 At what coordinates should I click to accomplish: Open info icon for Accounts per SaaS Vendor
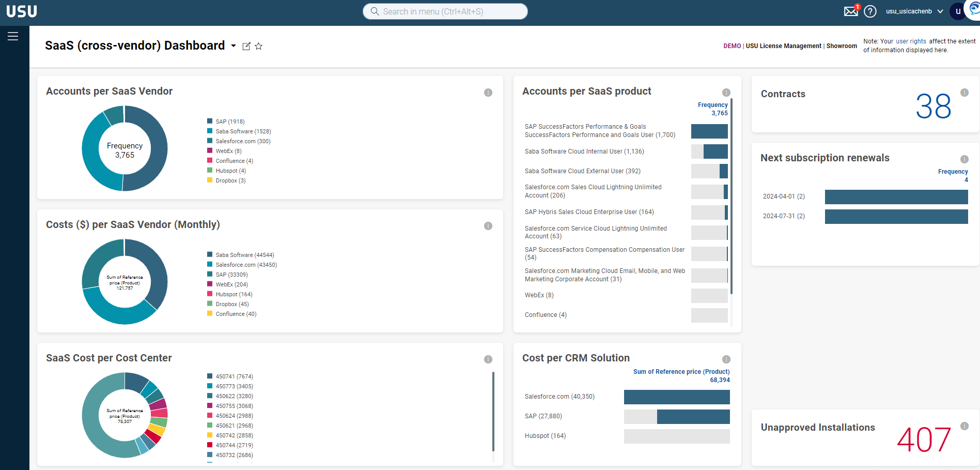point(488,93)
